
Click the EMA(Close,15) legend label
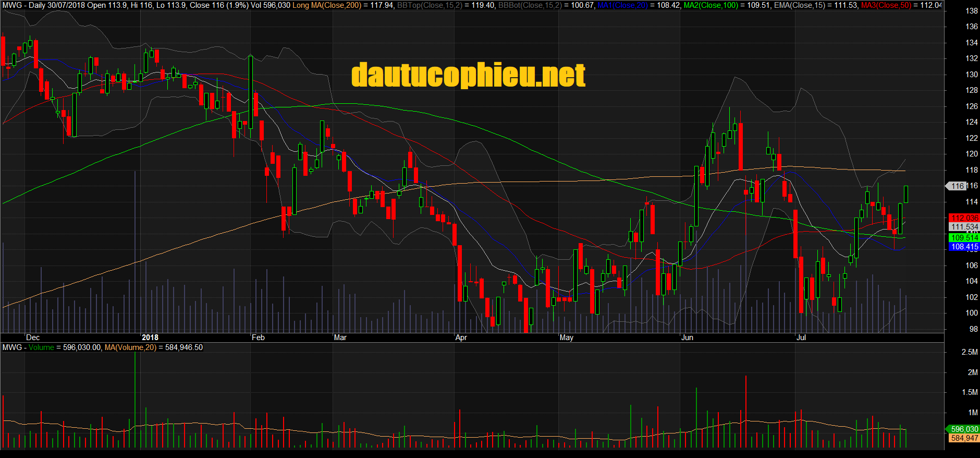pyautogui.click(x=803, y=5)
